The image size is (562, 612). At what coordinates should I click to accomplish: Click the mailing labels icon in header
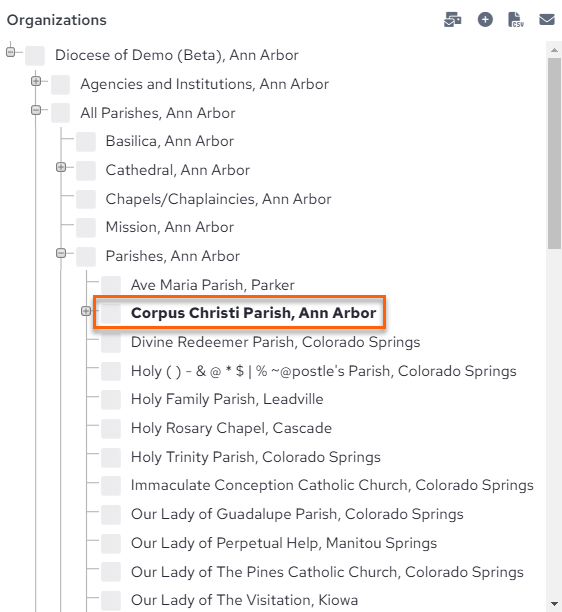453,20
